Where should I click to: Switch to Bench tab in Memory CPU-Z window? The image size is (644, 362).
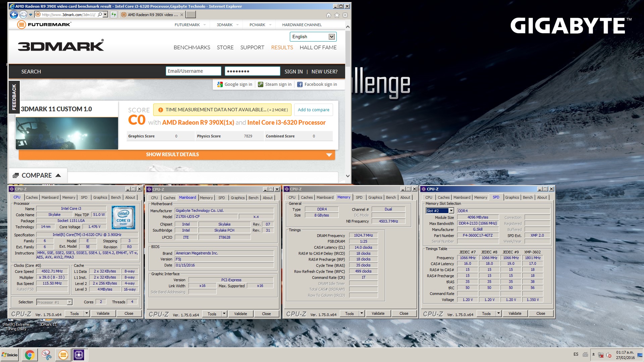[x=391, y=197]
